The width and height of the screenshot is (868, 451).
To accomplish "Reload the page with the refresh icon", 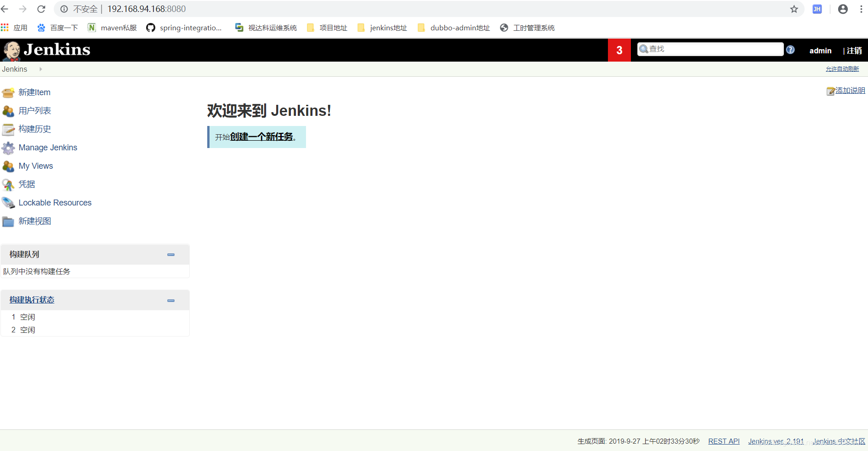I will (x=41, y=9).
